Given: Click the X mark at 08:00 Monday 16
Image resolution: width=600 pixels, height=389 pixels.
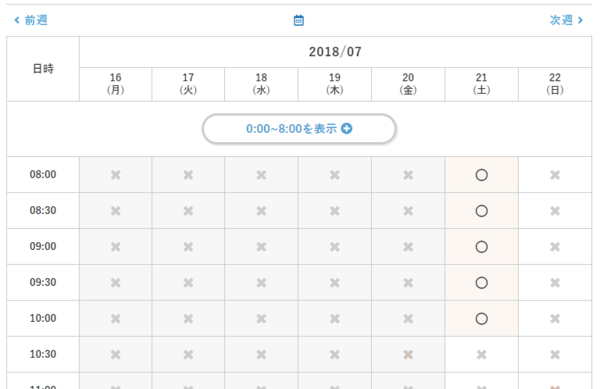Looking at the screenshot, I should (x=116, y=175).
